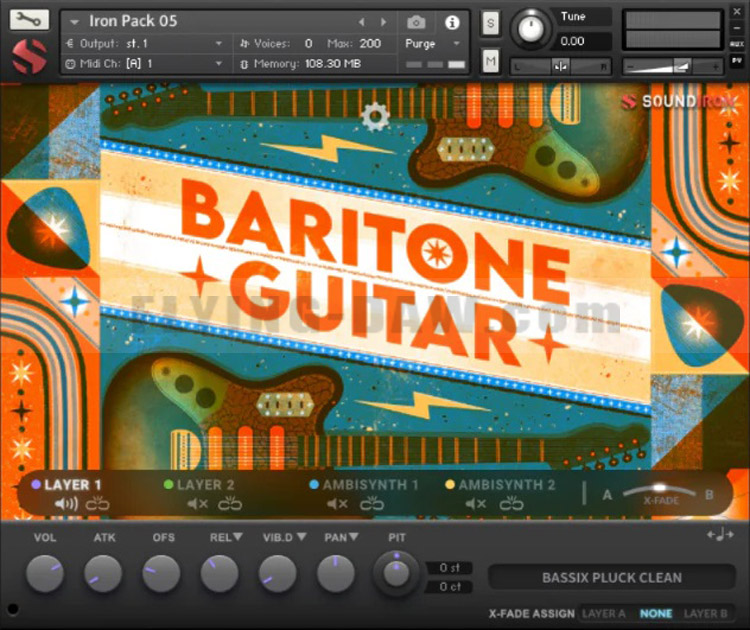Click the settings gear on the artwork

pos(375,117)
